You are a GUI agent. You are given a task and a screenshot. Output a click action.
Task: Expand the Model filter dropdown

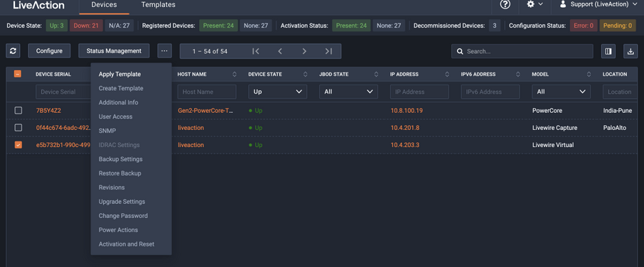pyautogui.click(x=561, y=92)
